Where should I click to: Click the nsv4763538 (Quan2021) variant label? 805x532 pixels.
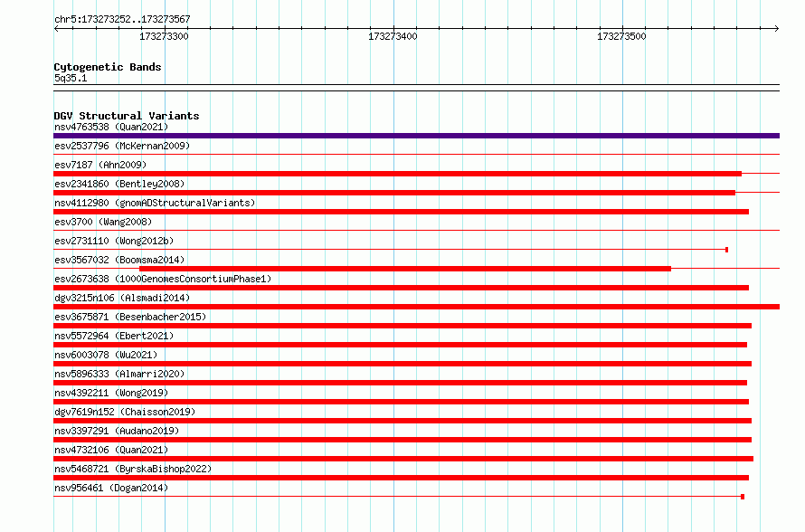coord(111,127)
